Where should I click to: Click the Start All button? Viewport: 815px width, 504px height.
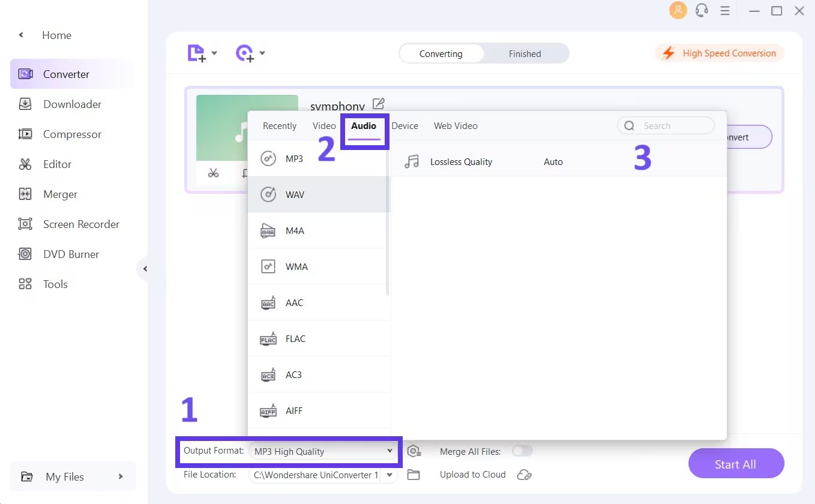(x=736, y=464)
